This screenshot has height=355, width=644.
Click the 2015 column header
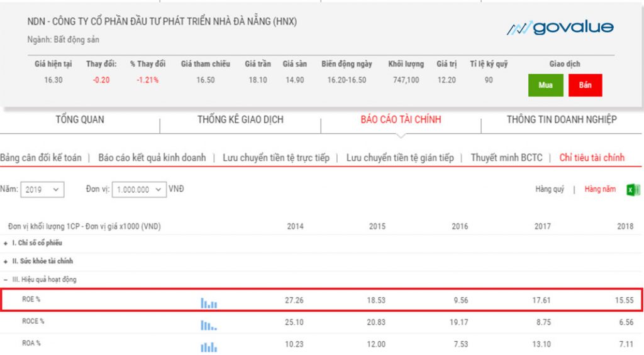coord(377,227)
